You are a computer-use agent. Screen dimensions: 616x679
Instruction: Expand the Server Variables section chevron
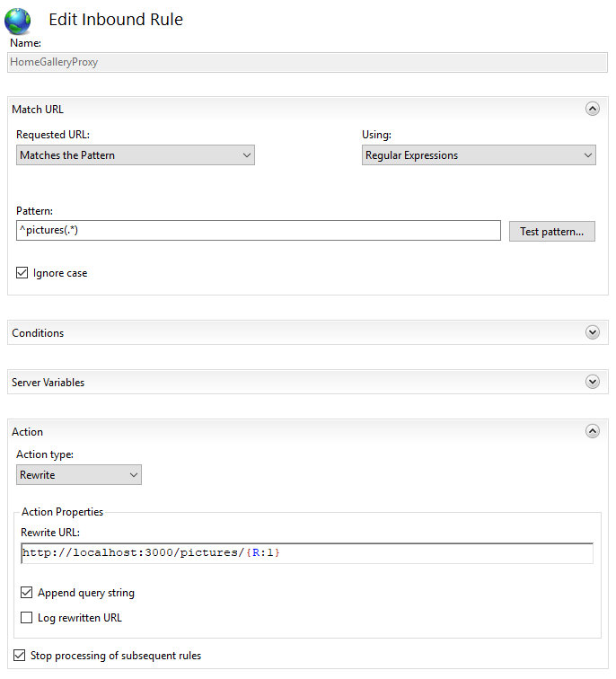(x=592, y=382)
